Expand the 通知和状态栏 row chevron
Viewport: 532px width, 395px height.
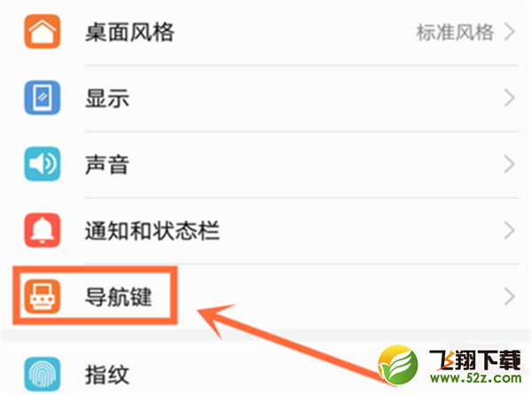[x=510, y=230]
